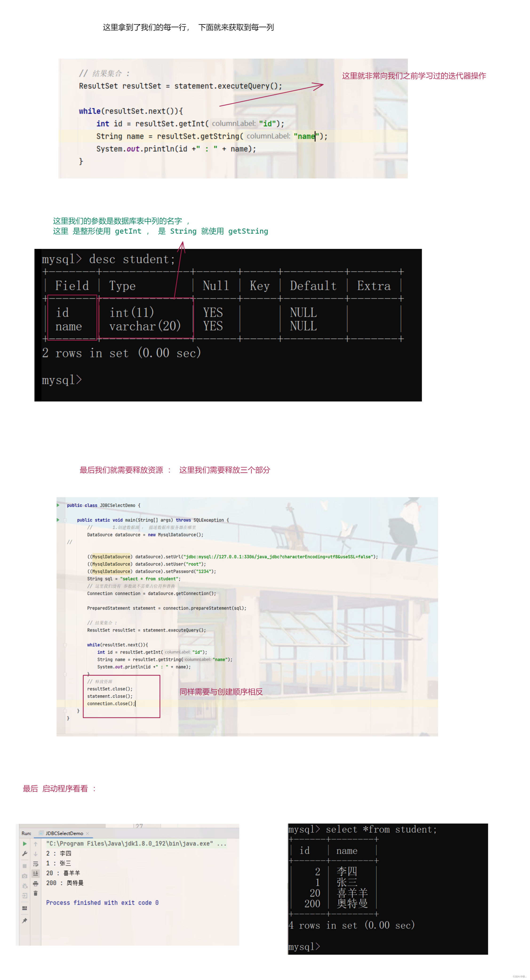Click top snippet getString("name") line
530x980 pixels.
[x=212, y=136]
